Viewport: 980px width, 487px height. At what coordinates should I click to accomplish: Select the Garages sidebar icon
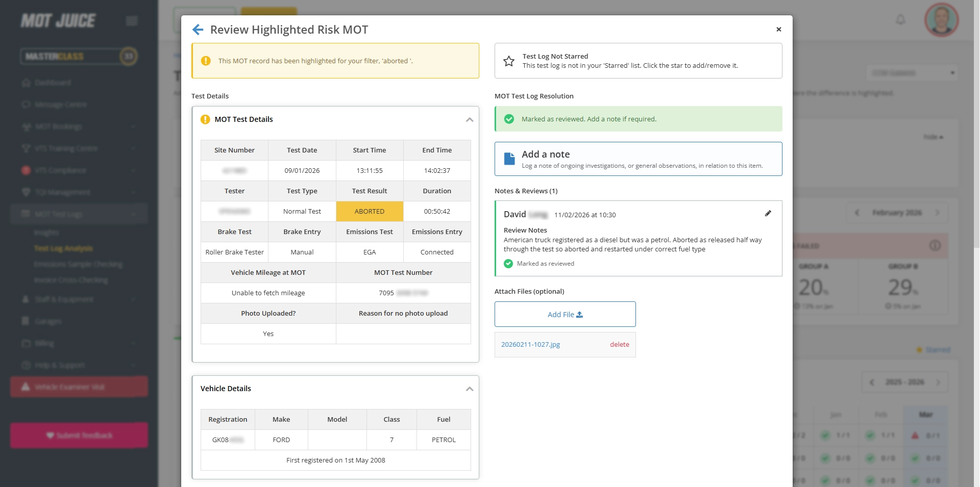(26, 321)
